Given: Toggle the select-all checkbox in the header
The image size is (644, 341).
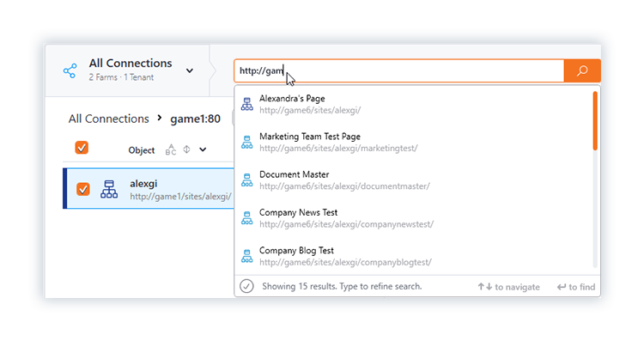Looking at the screenshot, I should (82, 148).
